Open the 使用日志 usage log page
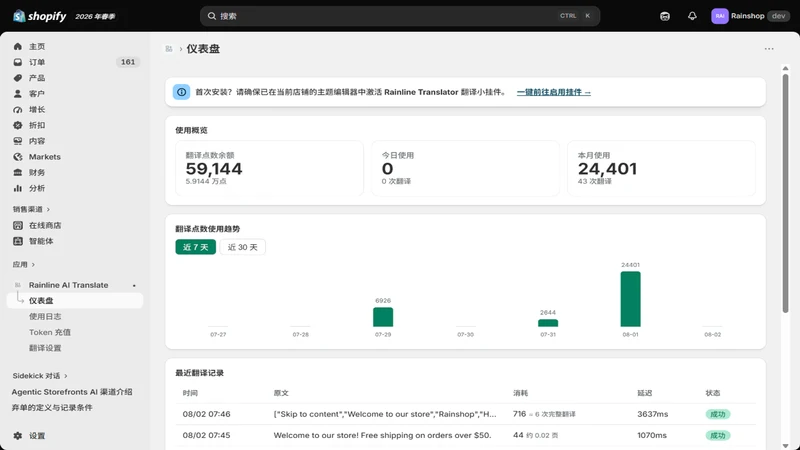 45,317
